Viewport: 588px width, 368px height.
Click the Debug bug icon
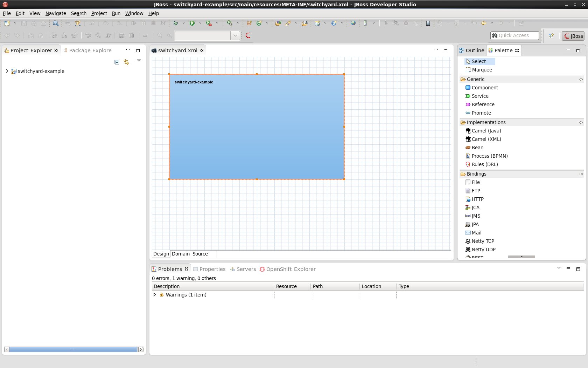[x=175, y=23]
